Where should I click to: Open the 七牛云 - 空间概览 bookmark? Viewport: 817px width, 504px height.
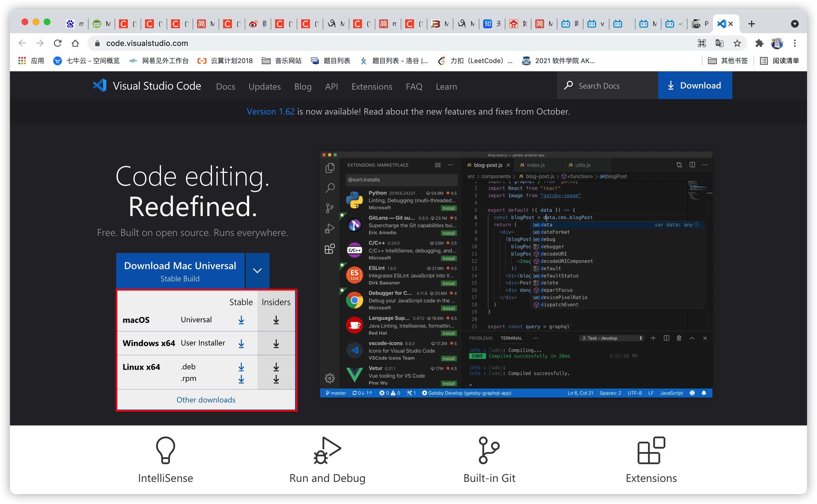pyautogui.click(x=86, y=61)
